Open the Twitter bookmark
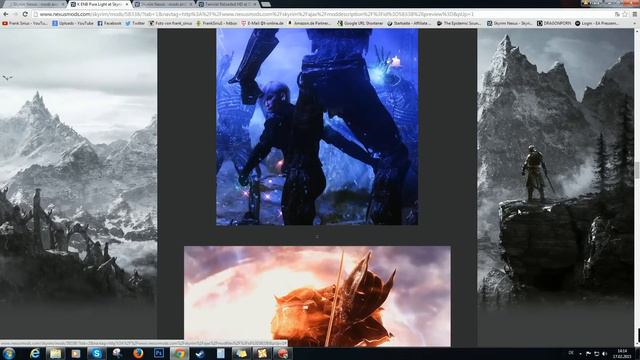 [135, 23]
